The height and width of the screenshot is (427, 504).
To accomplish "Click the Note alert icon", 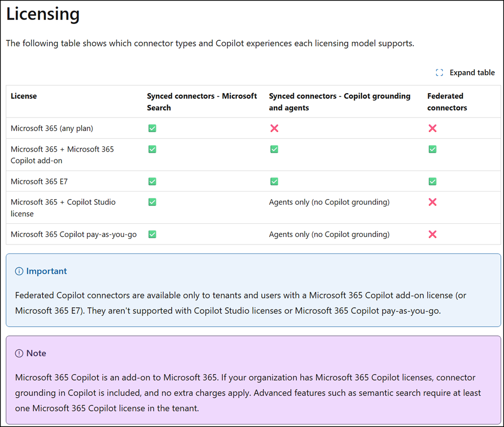I will pyautogui.click(x=19, y=353).
